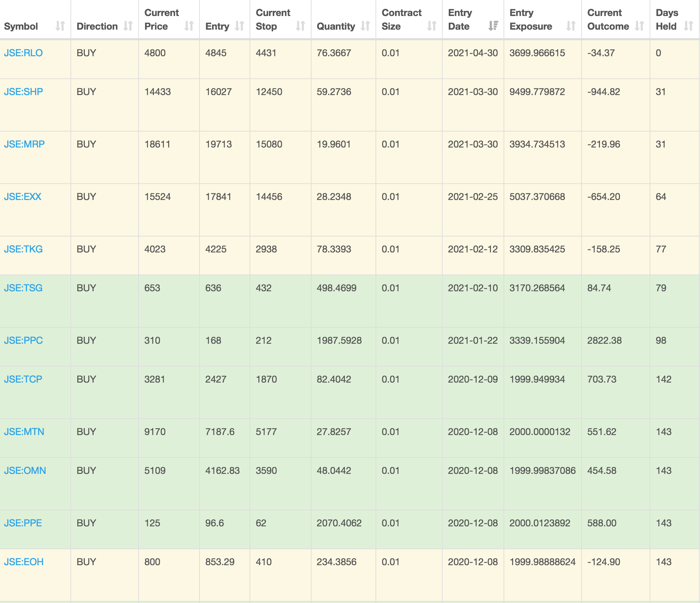
Task: Select current stop 1870 in TCP row
Action: [x=266, y=379]
